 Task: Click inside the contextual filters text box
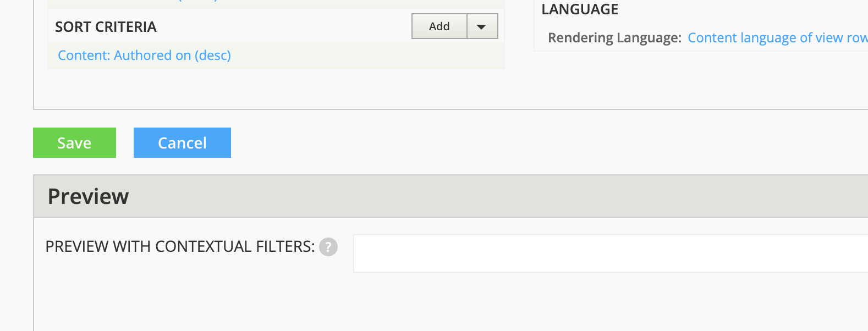pos(605,253)
